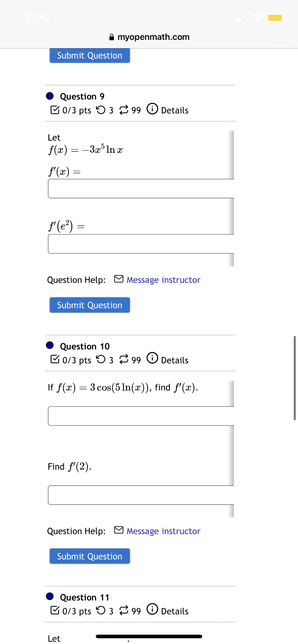The width and height of the screenshot is (298, 644).
Task: Click the f'(x) answer input field in Question 9
Action: pos(140,188)
